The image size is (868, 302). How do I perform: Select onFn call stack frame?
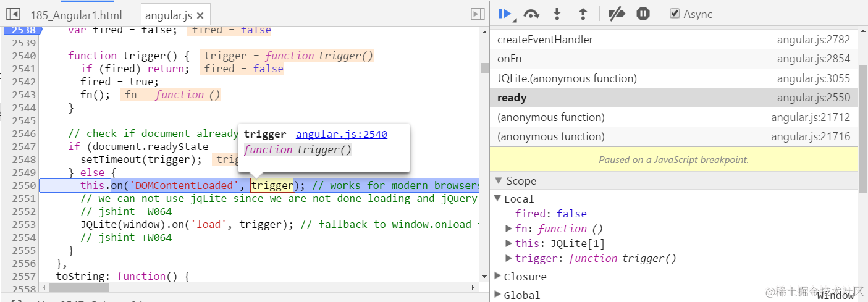(x=673, y=59)
